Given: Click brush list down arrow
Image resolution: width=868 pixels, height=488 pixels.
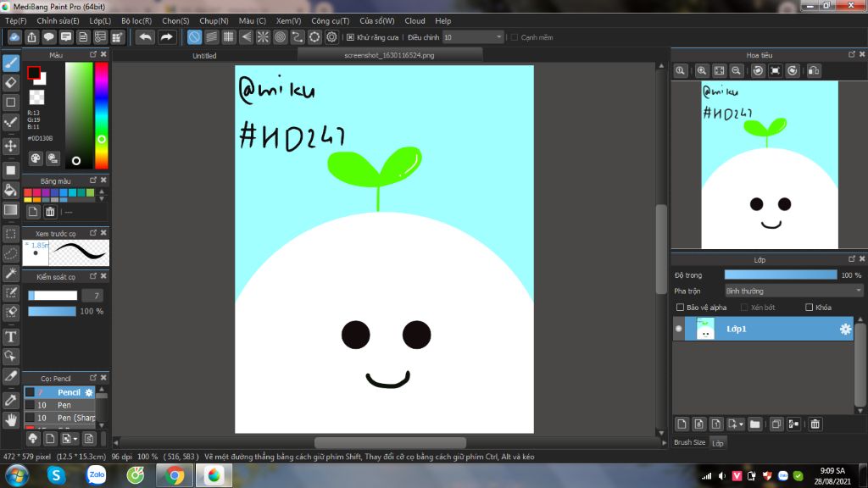Looking at the screenshot, I should point(102,425).
